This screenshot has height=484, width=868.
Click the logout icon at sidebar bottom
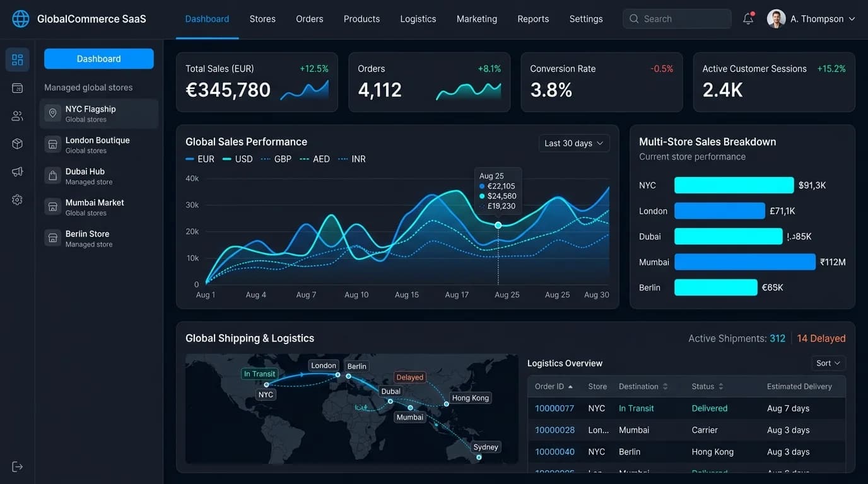pyautogui.click(x=17, y=467)
